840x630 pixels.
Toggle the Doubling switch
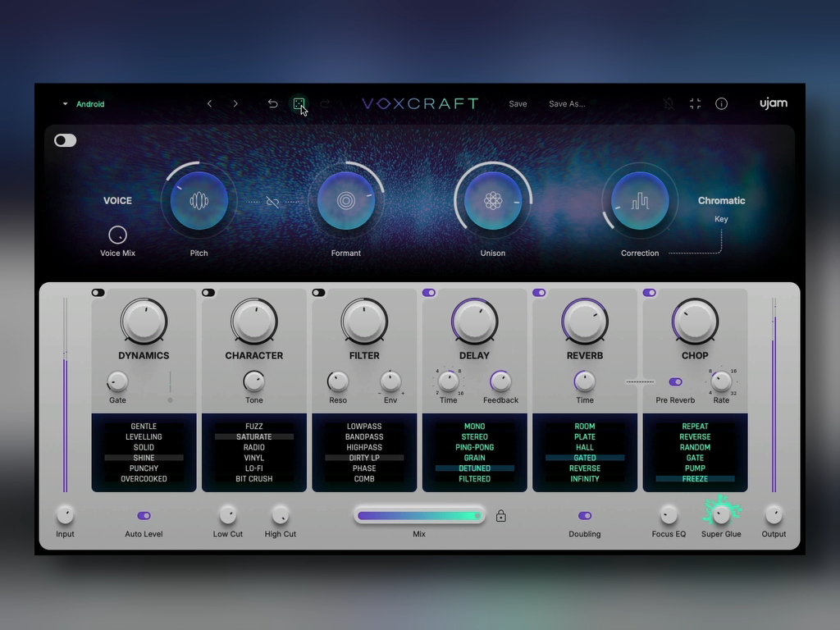point(585,516)
